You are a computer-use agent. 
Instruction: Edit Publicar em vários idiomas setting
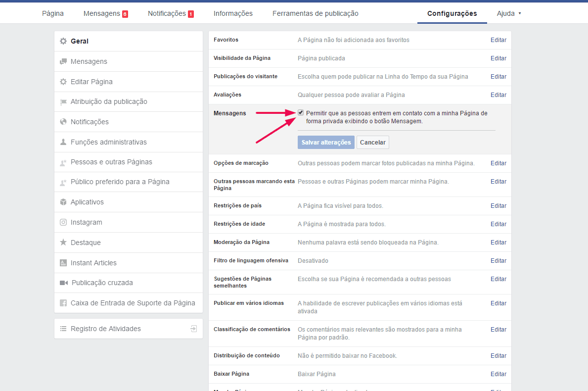coord(498,303)
